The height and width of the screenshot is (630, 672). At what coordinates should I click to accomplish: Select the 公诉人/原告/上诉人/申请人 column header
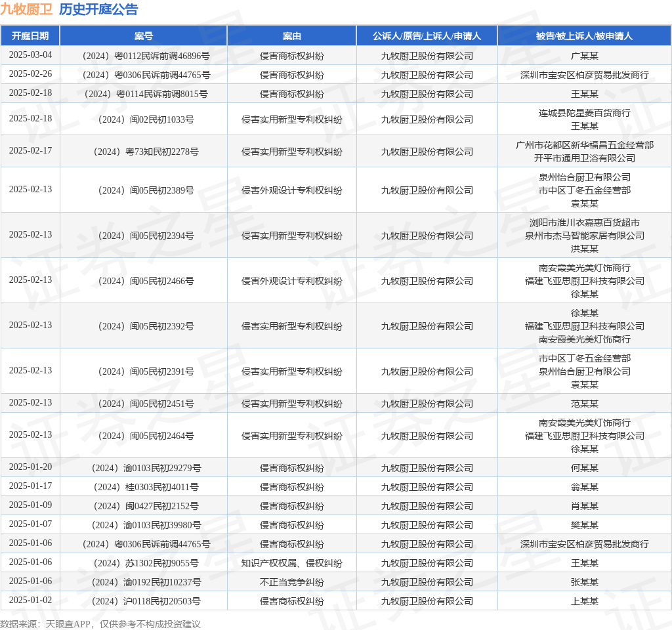click(x=427, y=36)
